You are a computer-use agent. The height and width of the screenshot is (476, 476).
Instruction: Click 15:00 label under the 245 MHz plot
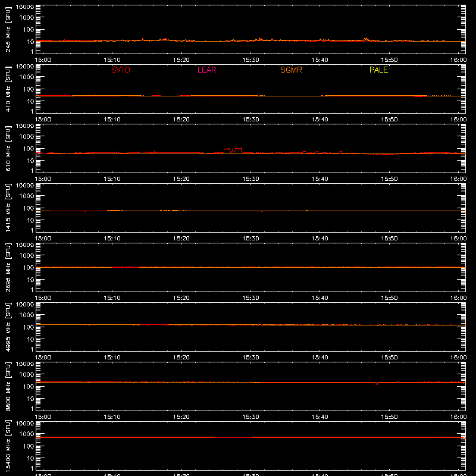(x=43, y=60)
